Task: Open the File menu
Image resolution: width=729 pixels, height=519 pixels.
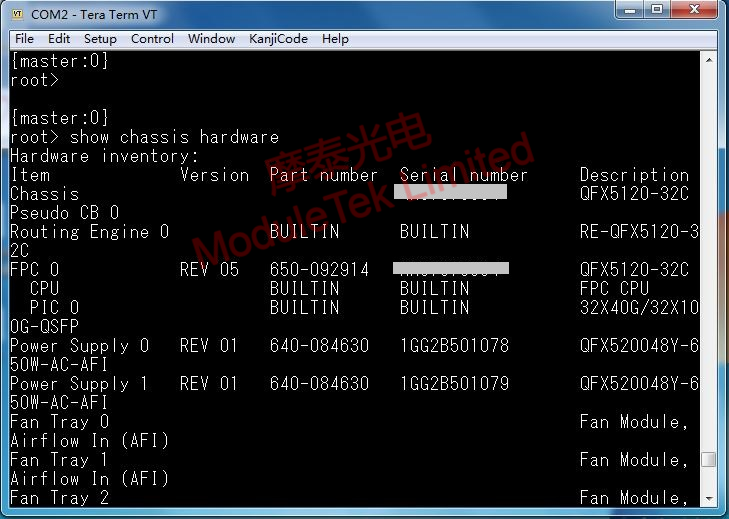Action: click(x=24, y=39)
